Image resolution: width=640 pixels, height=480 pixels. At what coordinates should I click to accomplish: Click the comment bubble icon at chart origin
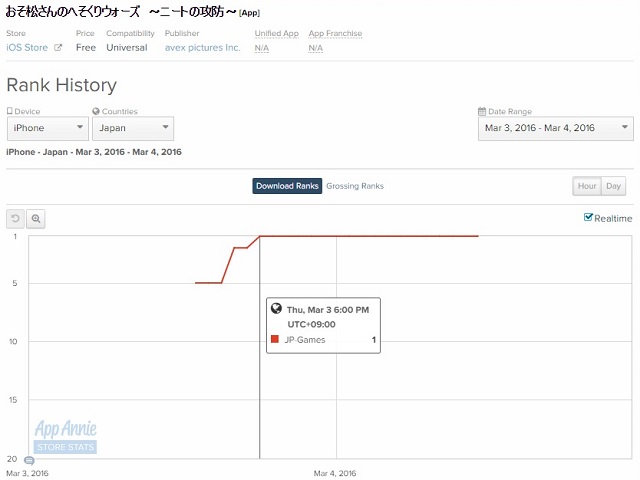point(29,460)
